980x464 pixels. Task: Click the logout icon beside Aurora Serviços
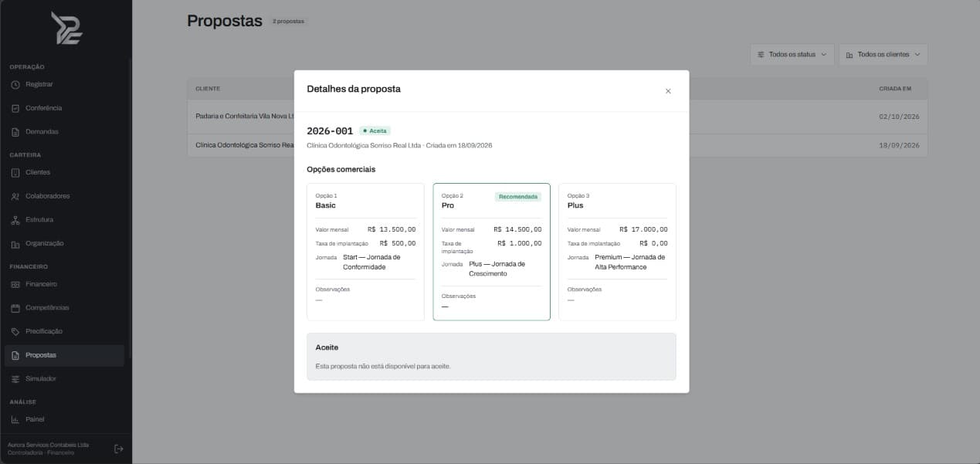tap(118, 449)
